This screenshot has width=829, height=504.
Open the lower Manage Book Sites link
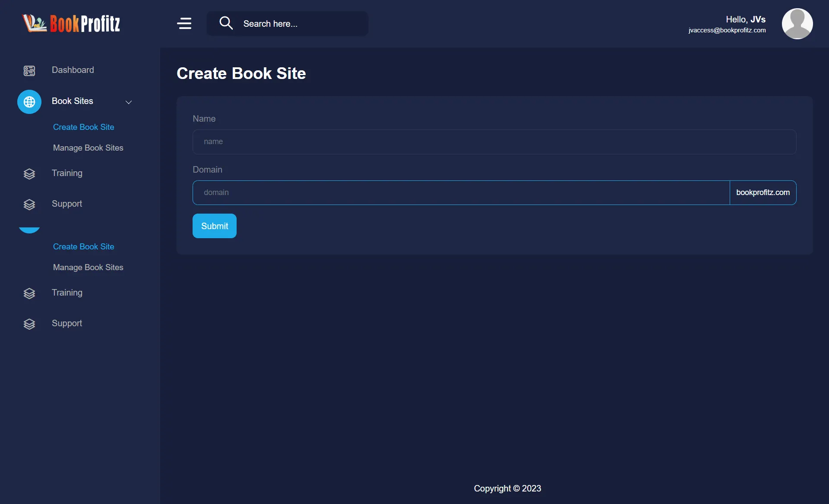click(x=88, y=267)
